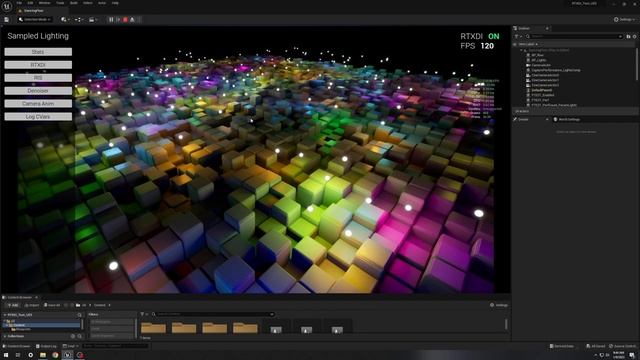Click the Outliner add folder icon

(628, 37)
